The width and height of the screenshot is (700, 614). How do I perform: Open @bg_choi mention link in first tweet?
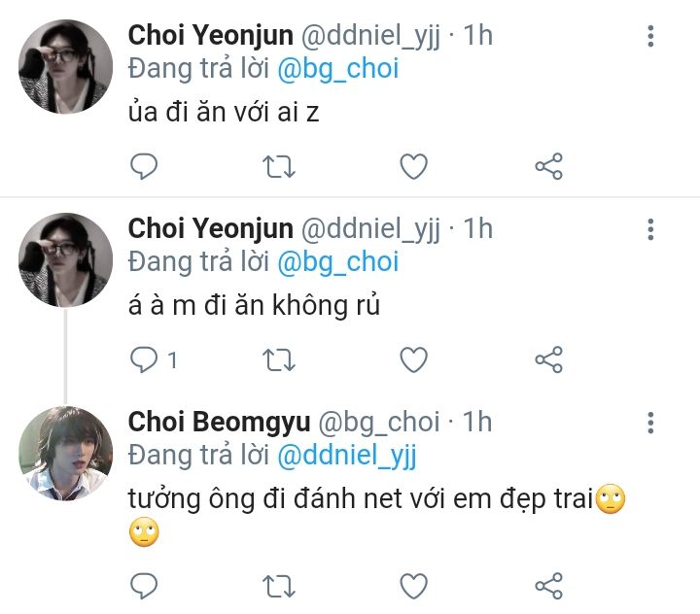tap(338, 69)
